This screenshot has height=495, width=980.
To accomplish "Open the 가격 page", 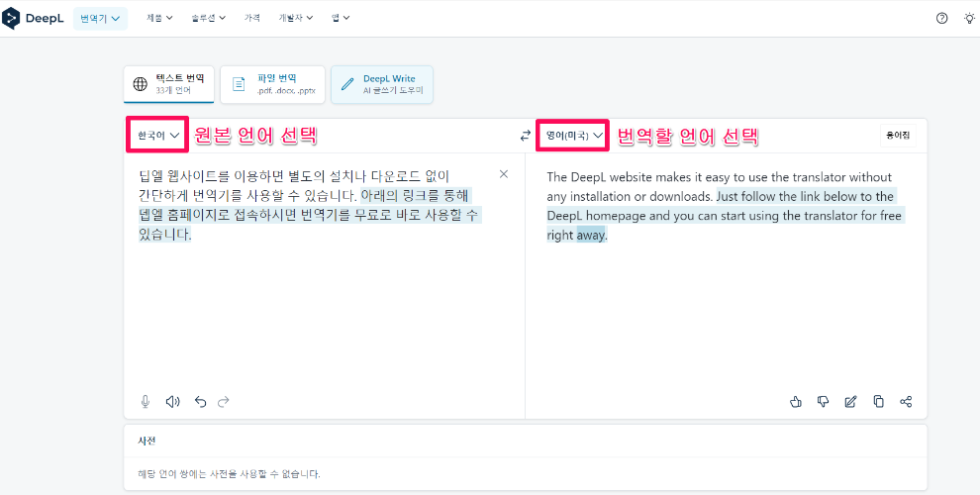I will pyautogui.click(x=251, y=18).
